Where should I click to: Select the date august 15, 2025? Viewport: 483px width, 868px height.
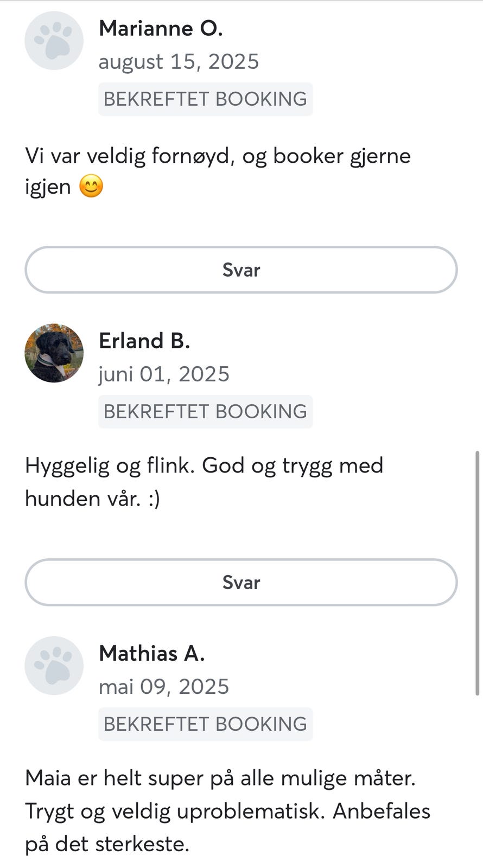179,62
